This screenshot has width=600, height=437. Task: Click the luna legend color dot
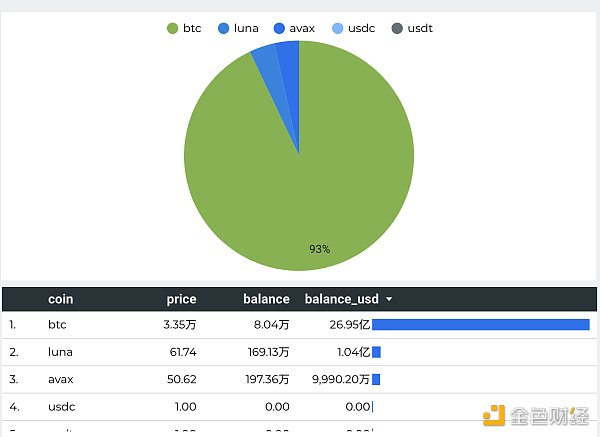224,28
